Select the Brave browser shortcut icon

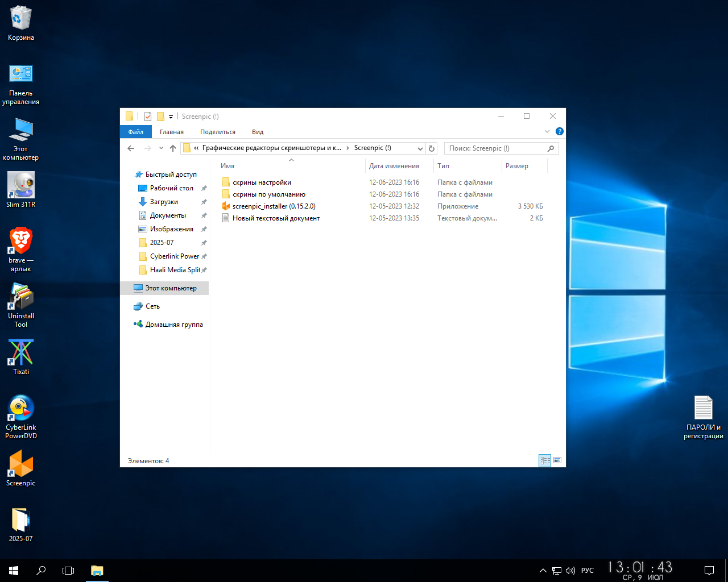tap(21, 250)
